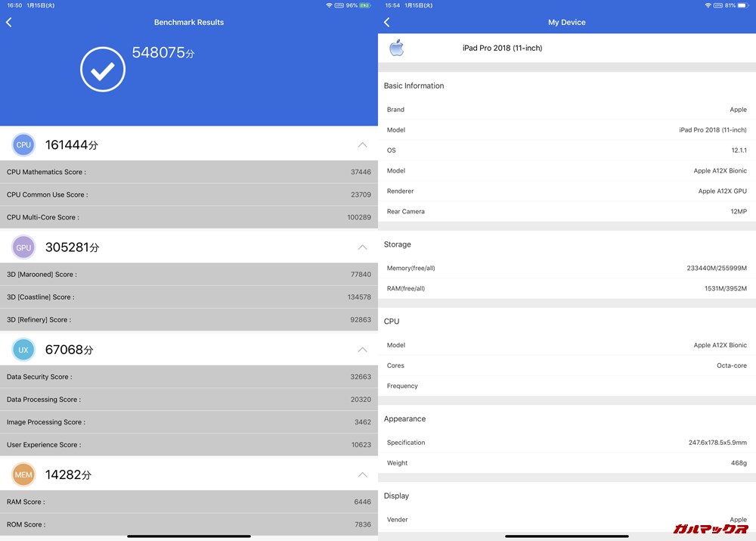Collapse the UX 67068 score section
The width and height of the screenshot is (756, 541).
pos(362,350)
